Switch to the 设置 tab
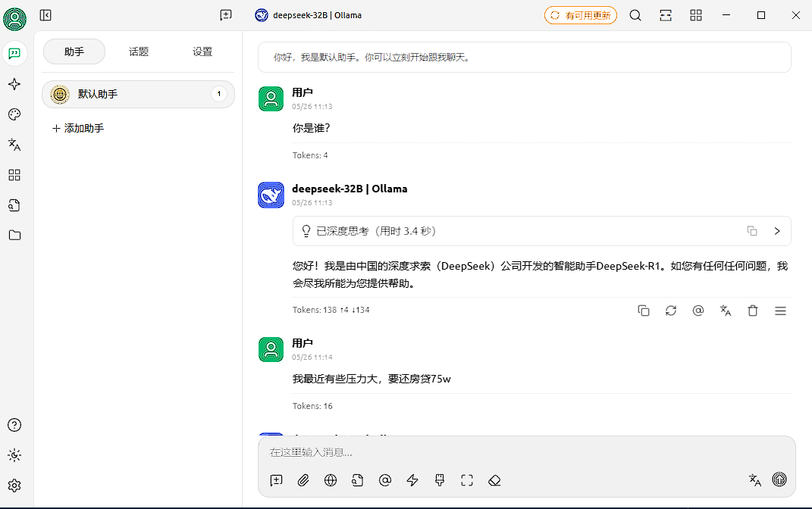The width and height of the screenshot is (812, 509). (202, 52)
